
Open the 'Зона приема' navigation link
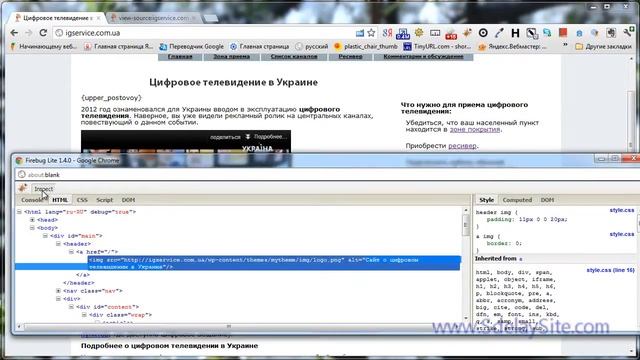[231, 56]
